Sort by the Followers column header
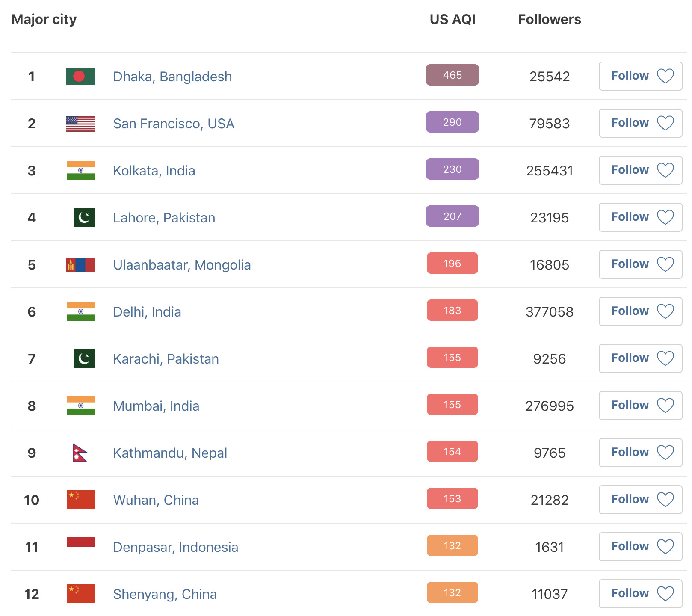 tap(549, 19)
